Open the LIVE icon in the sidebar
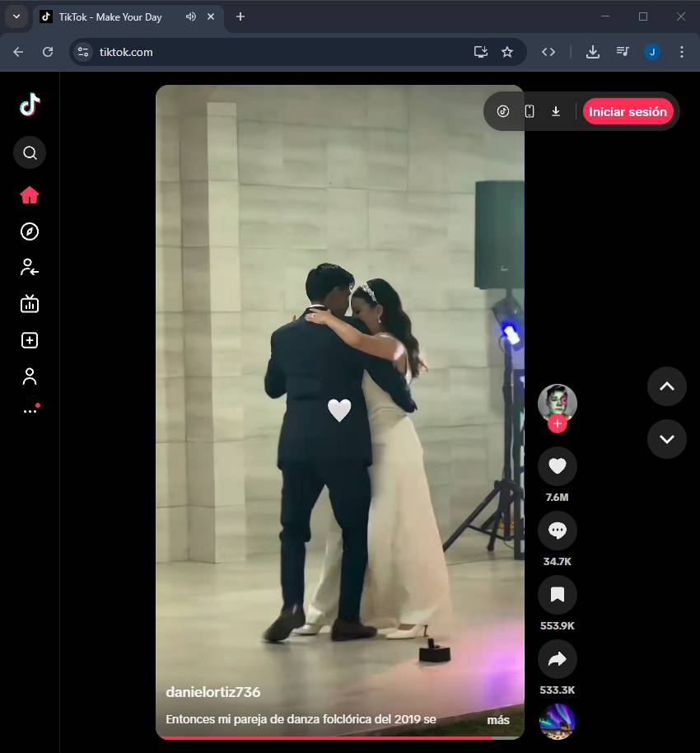This screenshot has width=700, height=753. point(30,304)
